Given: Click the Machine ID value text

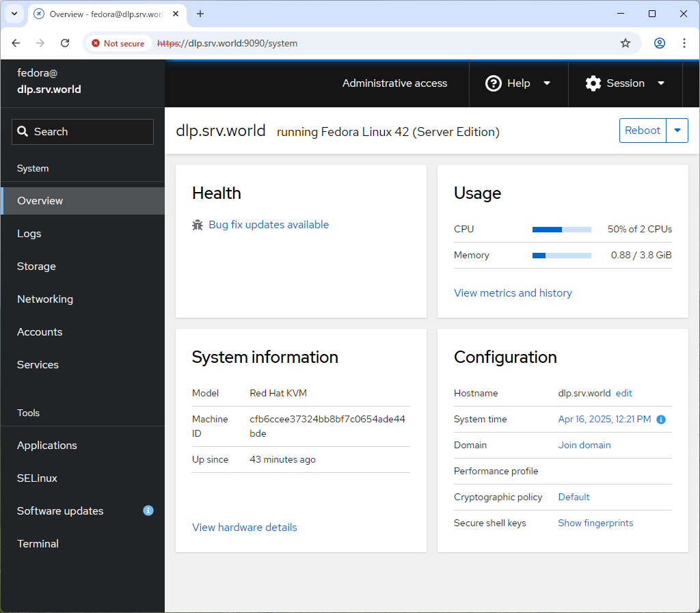Looking at the screenshot, I should coord(327,426).
